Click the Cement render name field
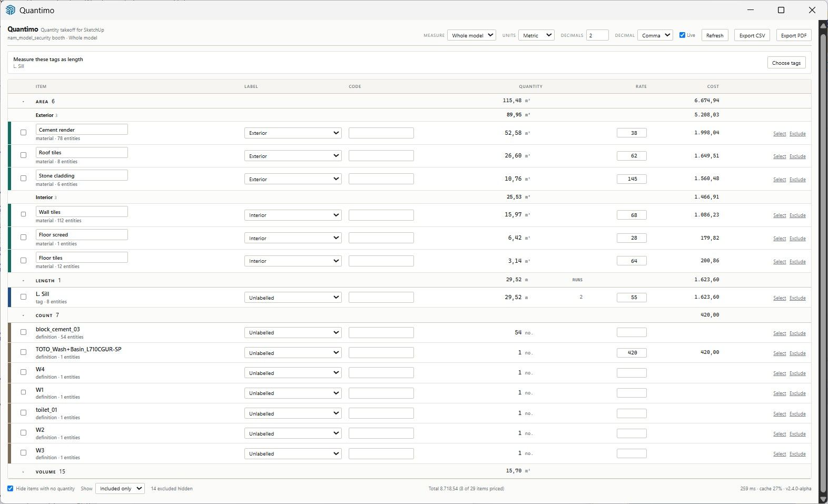Image resolution: width=828 pixels, height=504 pixels. 82,130
